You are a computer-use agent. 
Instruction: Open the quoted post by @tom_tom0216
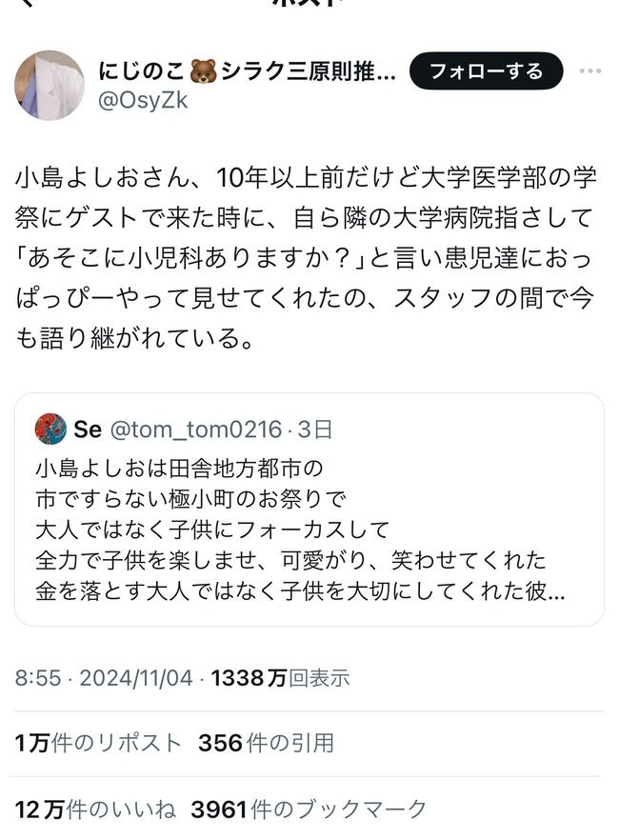[x=309, y=510]
